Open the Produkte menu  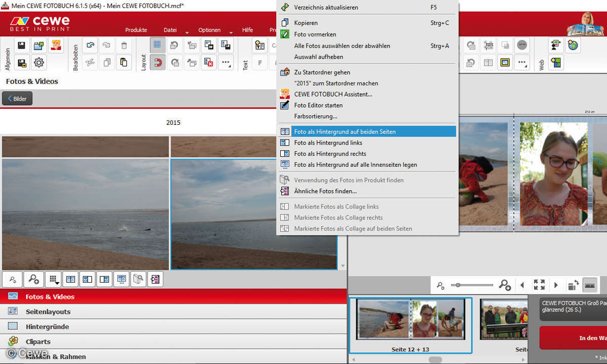(x=136, y=30)
